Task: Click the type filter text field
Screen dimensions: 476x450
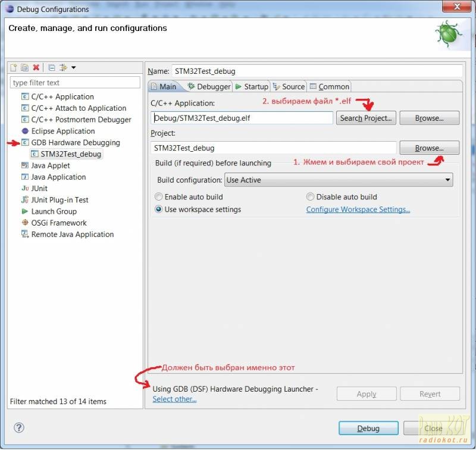Action: [75, 83]
